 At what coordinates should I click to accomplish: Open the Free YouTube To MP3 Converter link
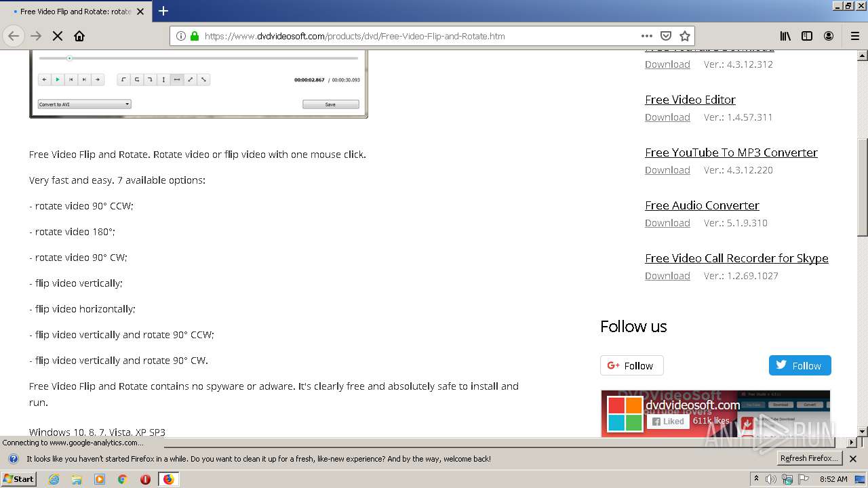tap(731, 152)
